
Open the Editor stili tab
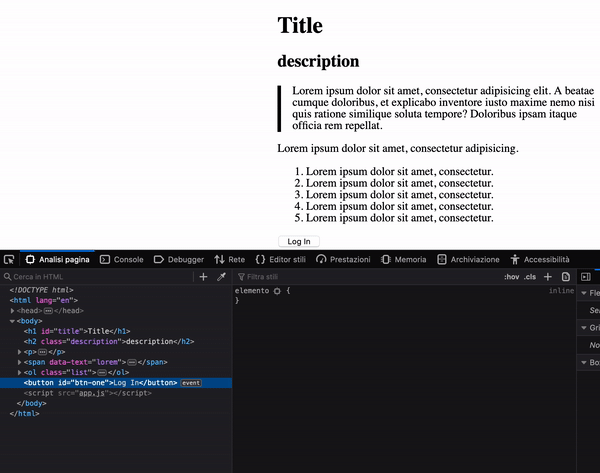pyautogui.click(x=280, y=259)
